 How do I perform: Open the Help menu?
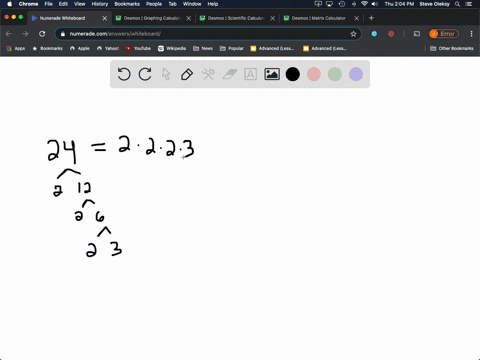point(213,4)
